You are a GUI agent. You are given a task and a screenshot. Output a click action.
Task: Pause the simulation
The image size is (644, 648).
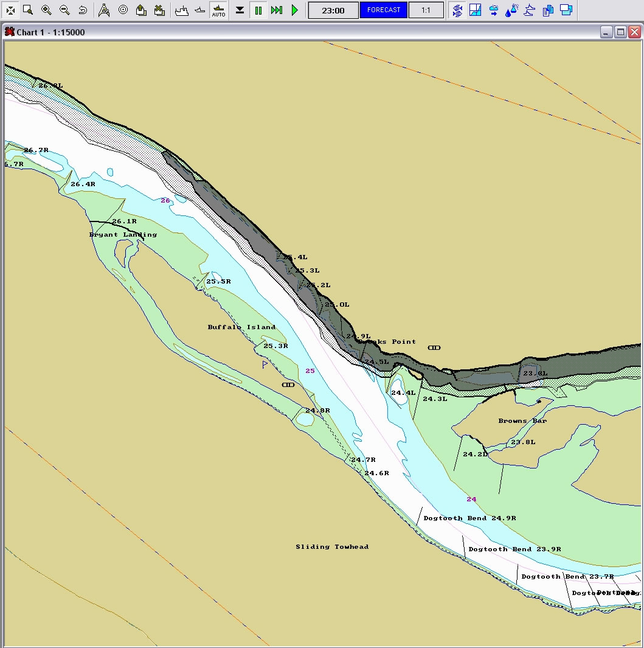[x=258, y=10]
